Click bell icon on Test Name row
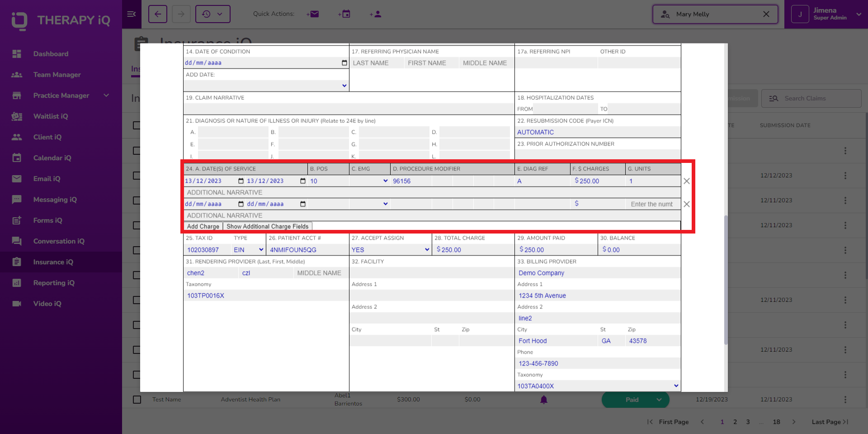The height and width of the screenshot is (434, 868). 544,400
